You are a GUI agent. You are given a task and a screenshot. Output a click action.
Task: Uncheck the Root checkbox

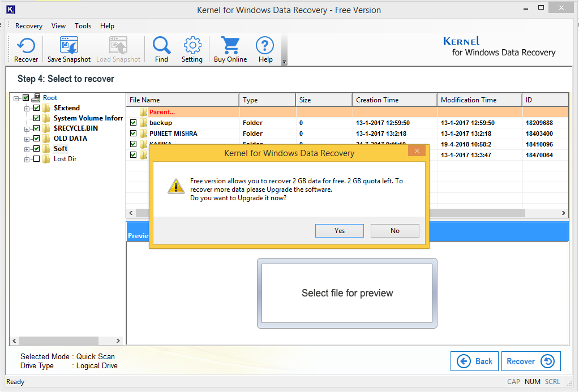pyautogui.click(x=26, y=98)
